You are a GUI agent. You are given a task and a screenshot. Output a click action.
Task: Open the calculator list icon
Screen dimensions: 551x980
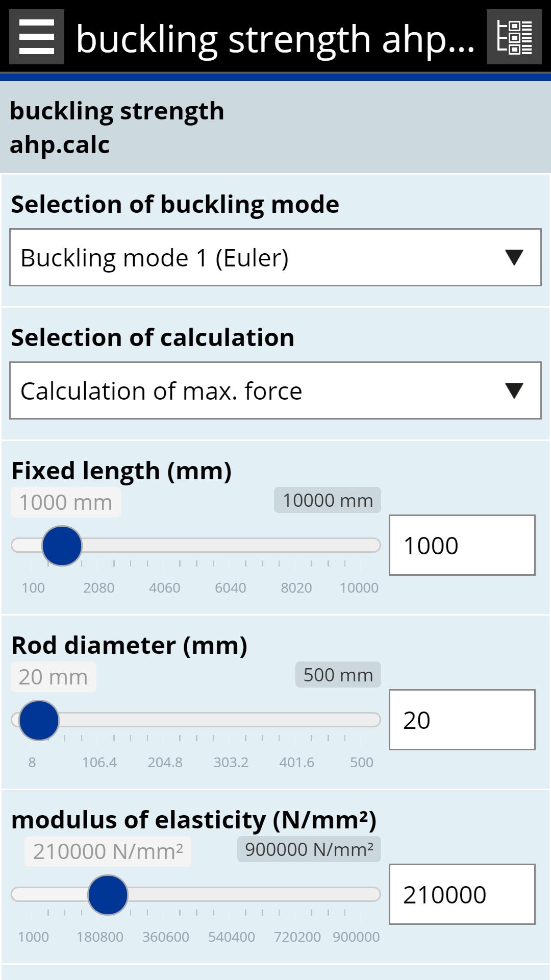pyautogui.click(x=514, y=37)
